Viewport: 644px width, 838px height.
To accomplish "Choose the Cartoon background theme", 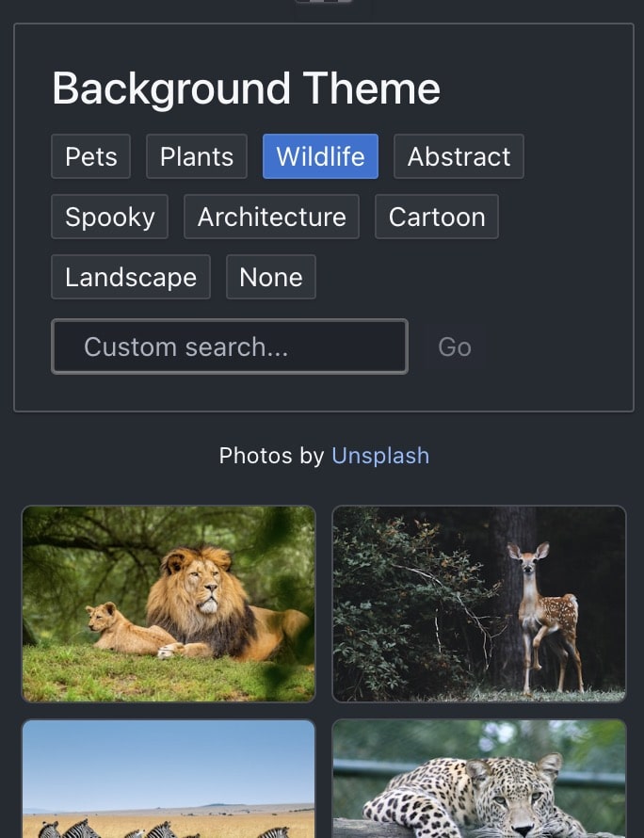I will click(x=437, y=217).
